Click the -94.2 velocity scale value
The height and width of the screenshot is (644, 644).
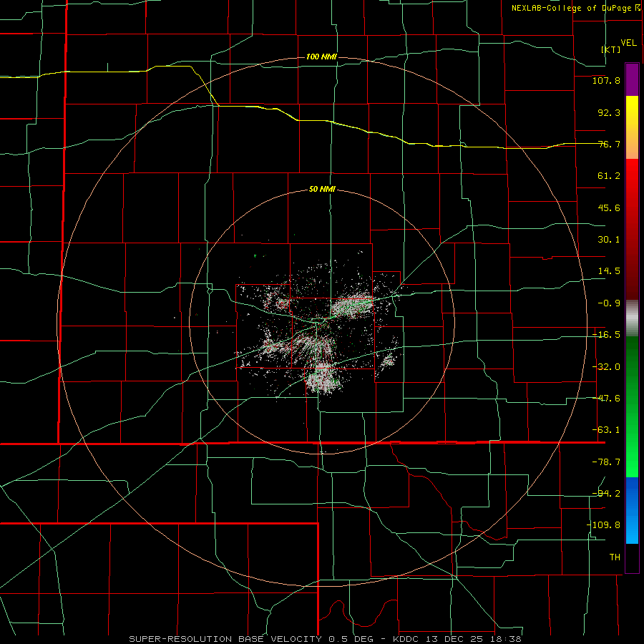(x=606, y=494)
